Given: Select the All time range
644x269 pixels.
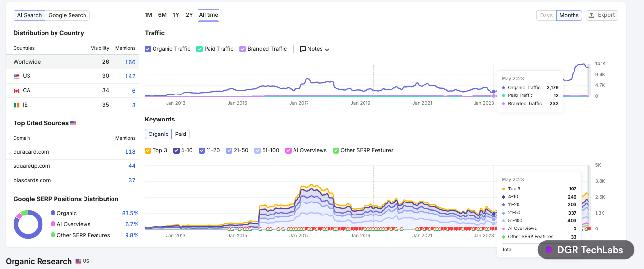Looking at the screenshot, I should (209, 15).
